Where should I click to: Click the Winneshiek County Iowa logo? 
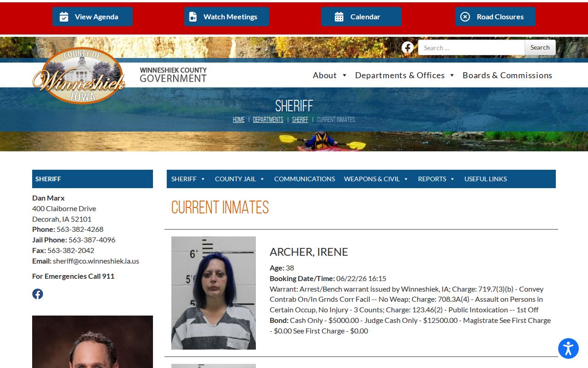point(79,75)
